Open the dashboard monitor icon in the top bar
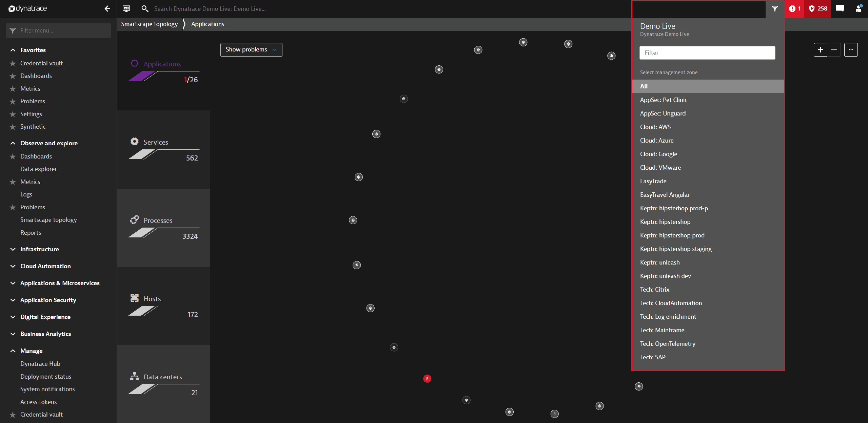 [x=126, y=9]
